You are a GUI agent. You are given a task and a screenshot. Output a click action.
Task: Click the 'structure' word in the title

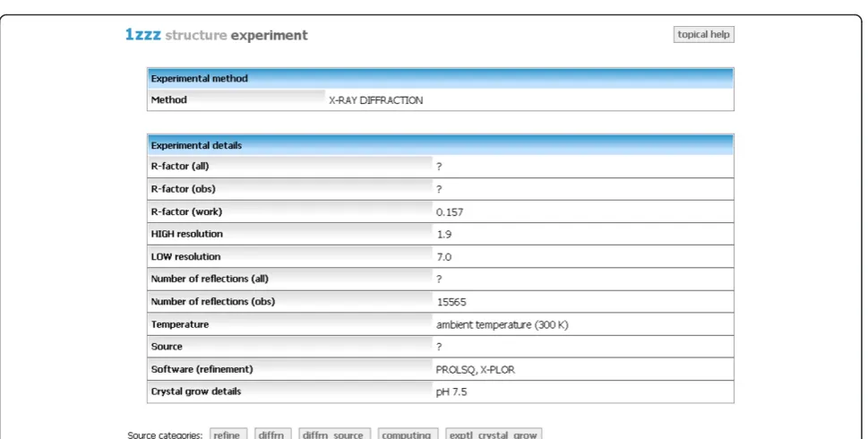(x=196, y=36)
